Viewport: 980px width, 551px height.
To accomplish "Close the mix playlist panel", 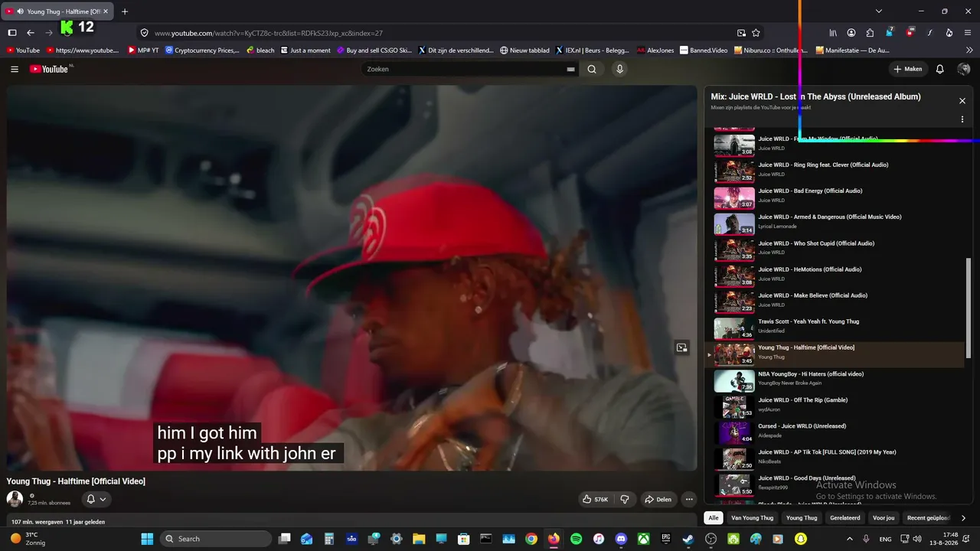I will click(x=962, y=101).
